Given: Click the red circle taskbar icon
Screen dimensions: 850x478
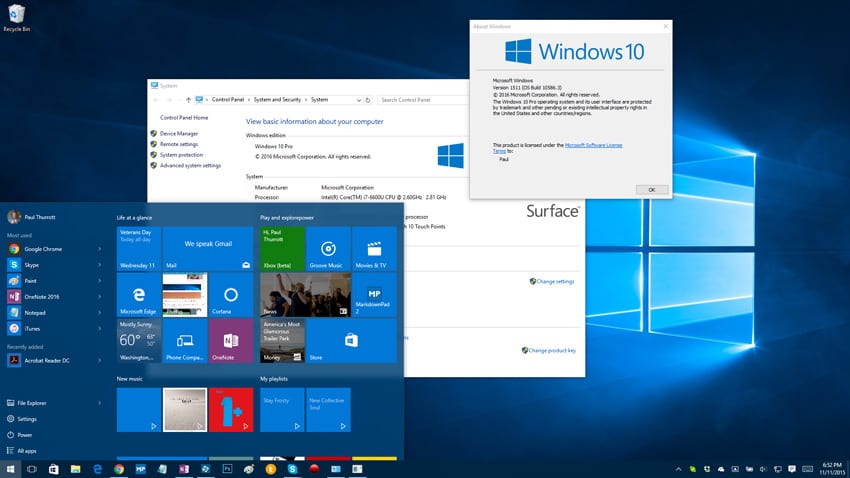Looking at the screenshot, I should tap(314, 469).
